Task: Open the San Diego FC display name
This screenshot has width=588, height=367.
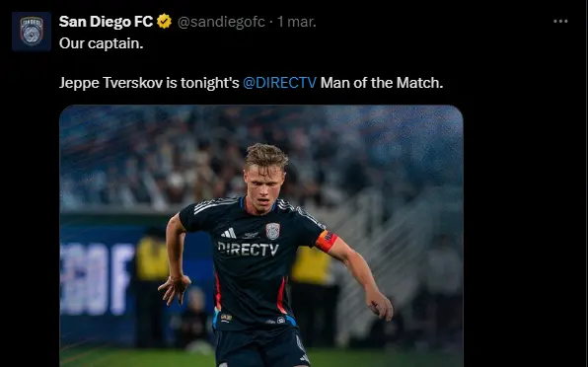Action: 107,22
